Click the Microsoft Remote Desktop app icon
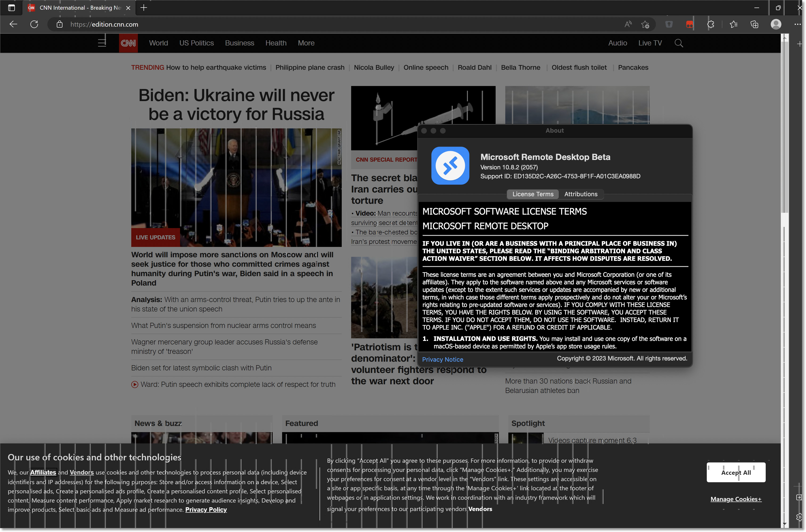Screen dimensions: 806x532 point(450,166)
